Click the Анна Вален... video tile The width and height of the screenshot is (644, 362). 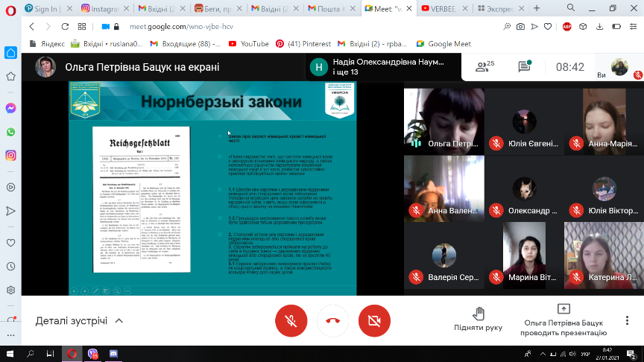click(x=444, y=188)
